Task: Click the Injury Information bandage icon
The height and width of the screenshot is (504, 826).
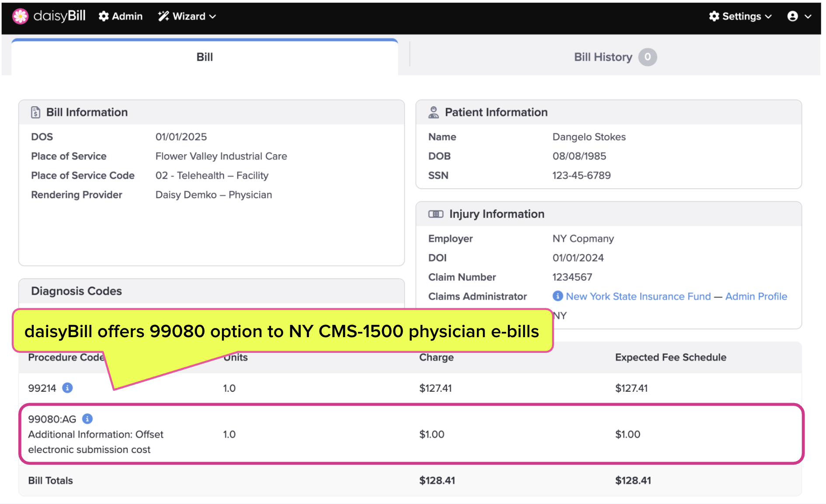Action: (x=436, y=214)
